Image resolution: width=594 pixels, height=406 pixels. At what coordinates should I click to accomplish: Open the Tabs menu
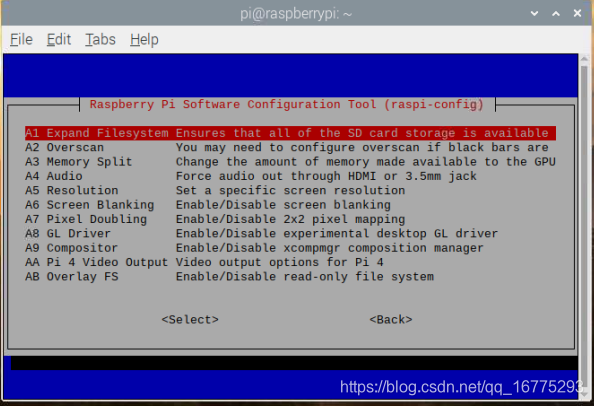[100, 39]
